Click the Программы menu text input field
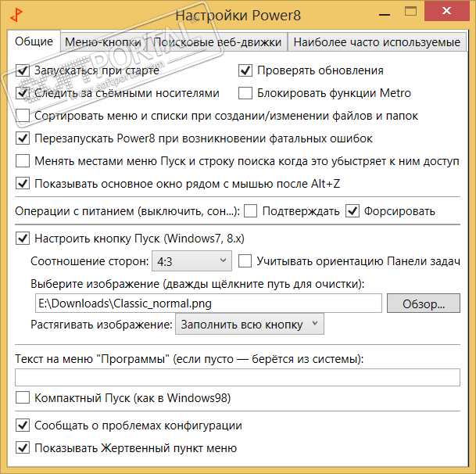476x474 pixels. pyautogui.click(x=238, y=377)
